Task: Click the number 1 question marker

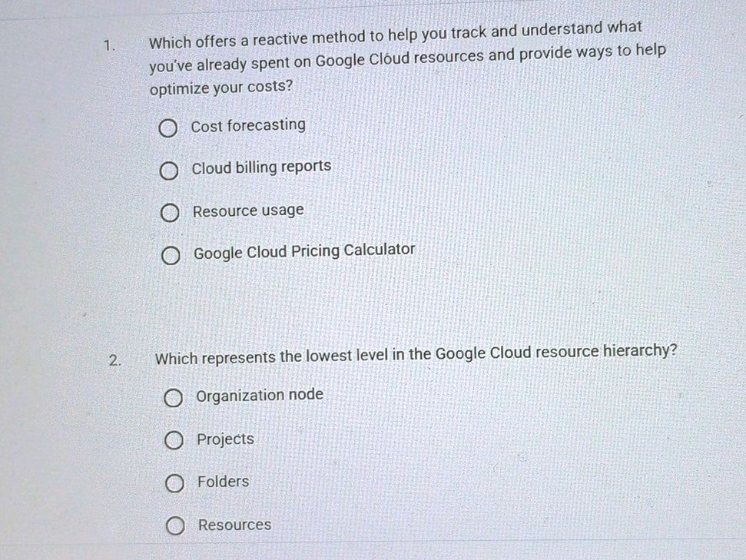Action: coord(109,45)
